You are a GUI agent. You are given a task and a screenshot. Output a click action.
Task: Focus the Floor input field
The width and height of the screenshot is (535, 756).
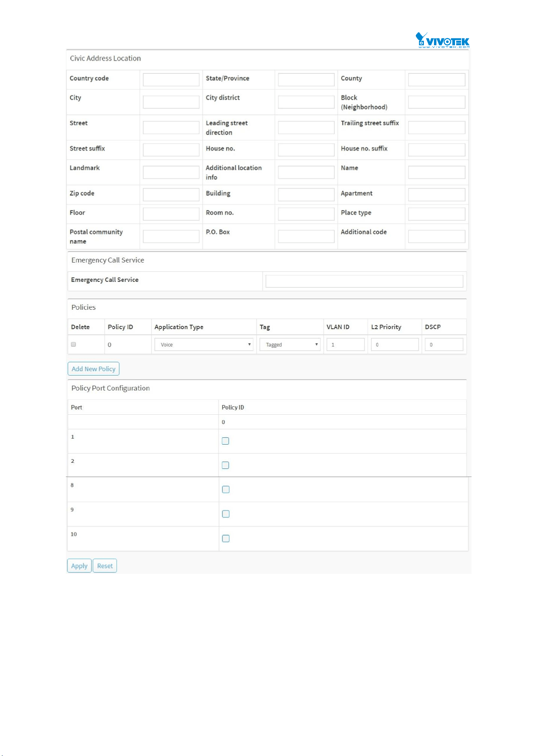pyautogui.click(x=171, y=214)
